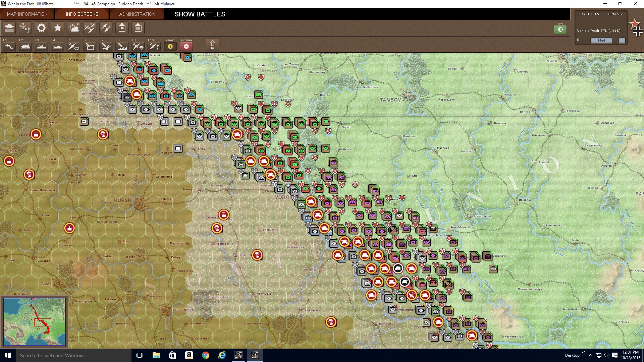Open Task View on the taskbar
Screen dimensions: 644x362
140,355
